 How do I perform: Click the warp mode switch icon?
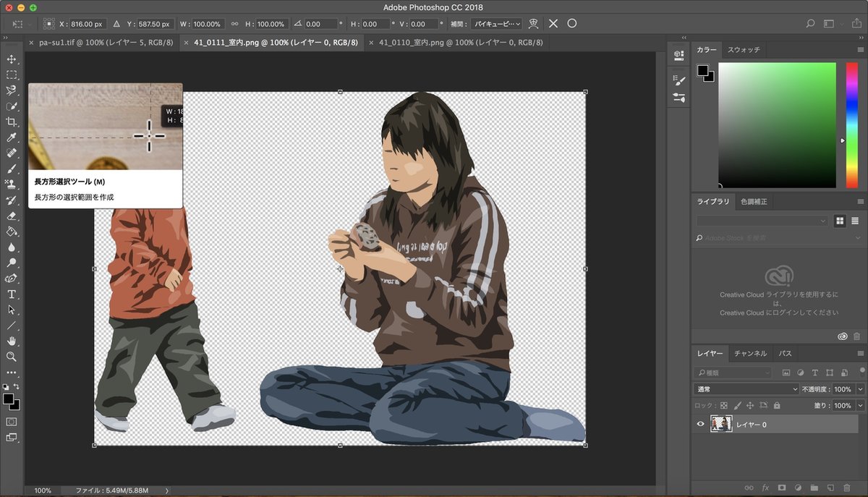pos(534,24)
